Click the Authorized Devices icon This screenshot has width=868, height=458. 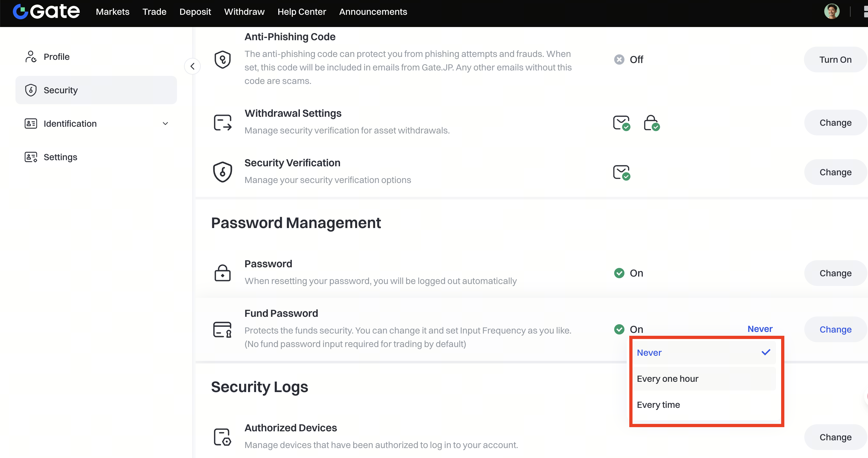point(222,437)
